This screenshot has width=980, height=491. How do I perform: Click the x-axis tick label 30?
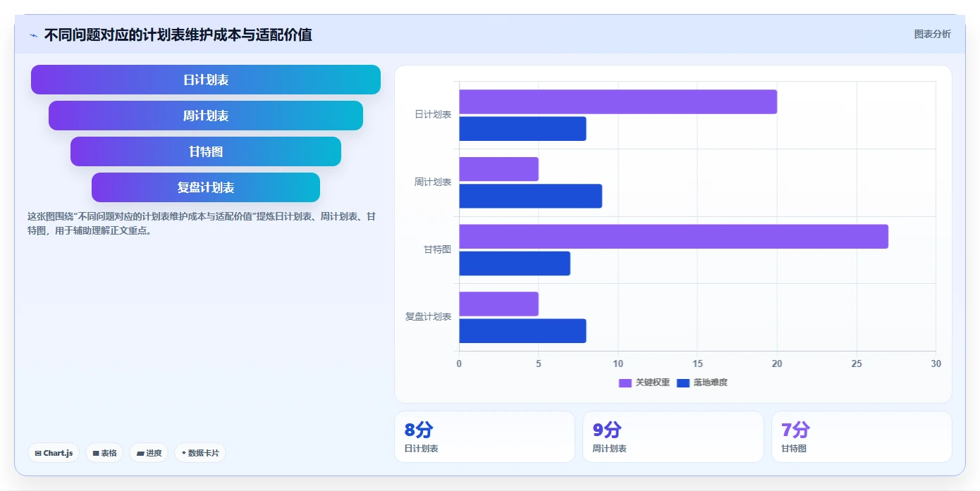click(x=936, y=363)
